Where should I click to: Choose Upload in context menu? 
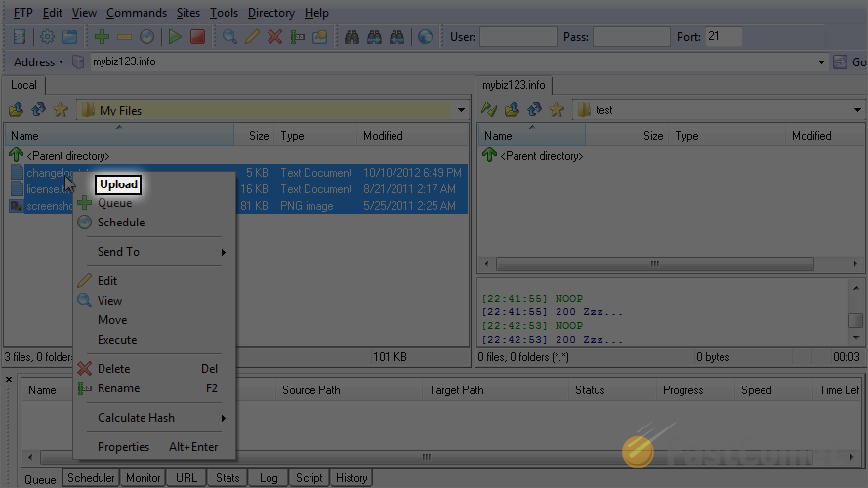pyautogui.click(x=118, y=184)
